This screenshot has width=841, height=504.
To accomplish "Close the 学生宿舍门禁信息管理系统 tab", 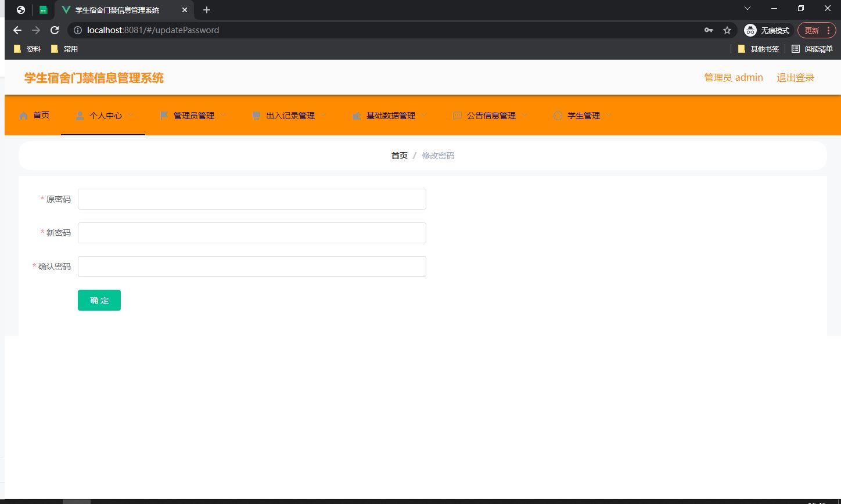I will pos(185,10).
